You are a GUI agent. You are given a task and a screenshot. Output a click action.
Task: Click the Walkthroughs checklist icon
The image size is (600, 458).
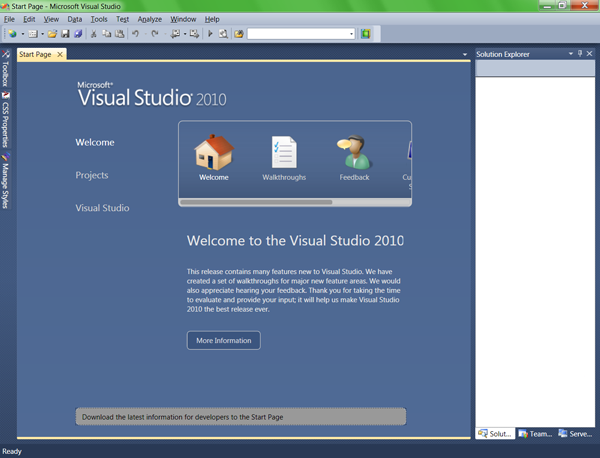pos(284,152)
